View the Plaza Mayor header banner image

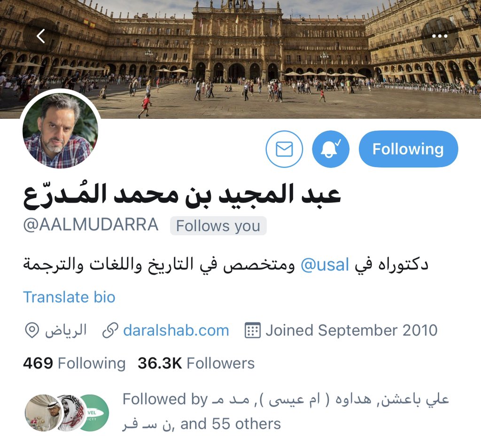point(240,59)
